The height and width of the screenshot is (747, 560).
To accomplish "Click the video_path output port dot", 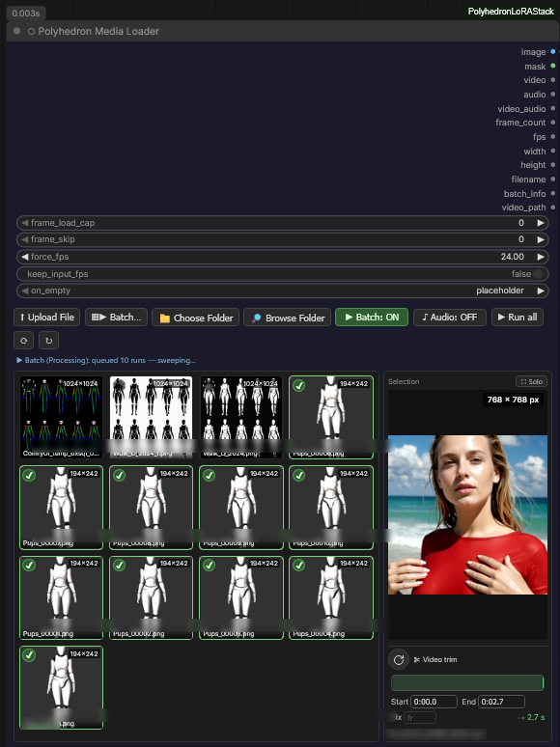I will (553, 207).
